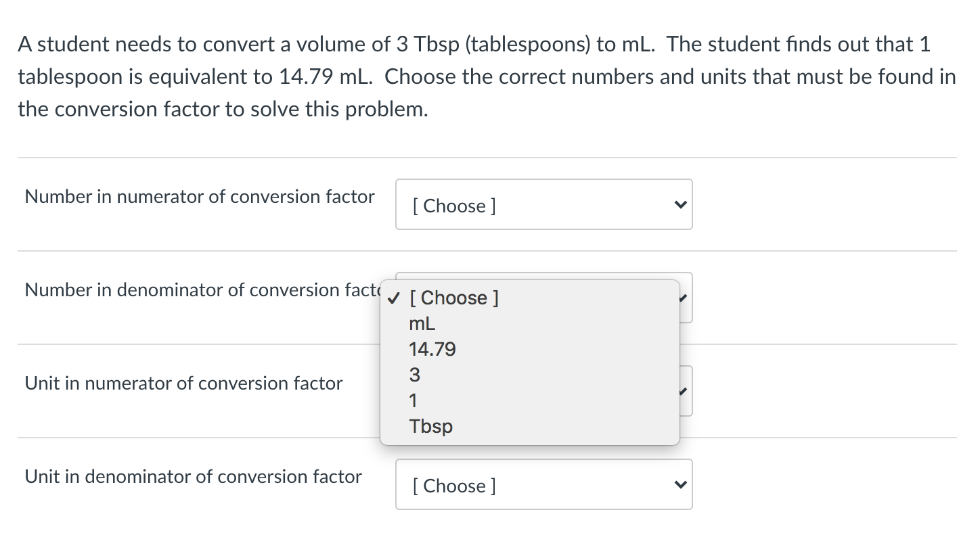Click the label Number in numerator of conversion factor
The height and width of the screenshot is (533, 980).
[x=199, y=197]
